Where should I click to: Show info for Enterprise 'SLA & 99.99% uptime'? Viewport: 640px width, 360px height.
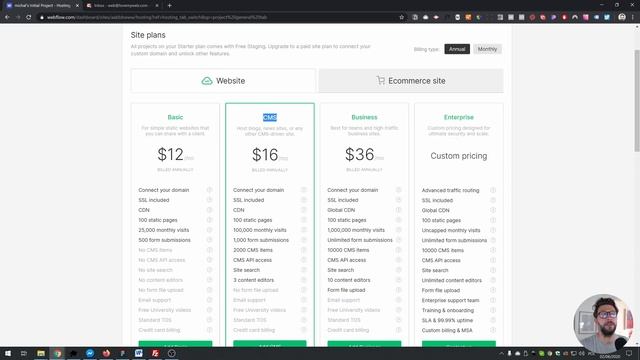(493, 320)
